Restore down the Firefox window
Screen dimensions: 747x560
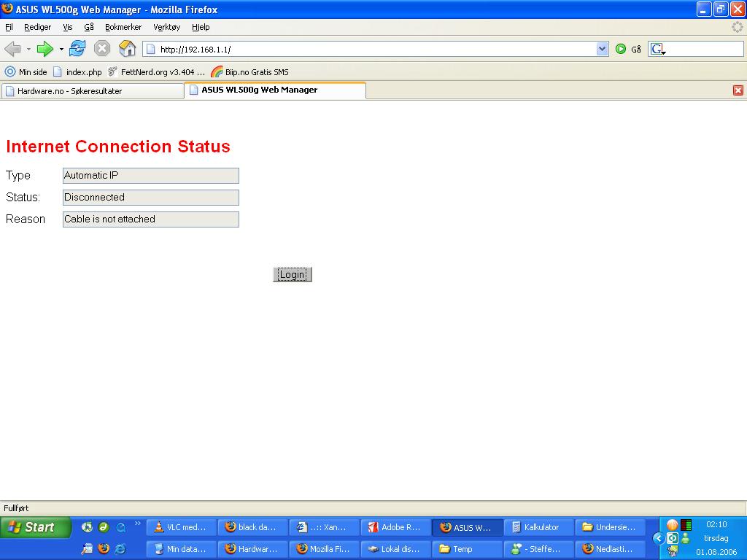pos(720,9)
